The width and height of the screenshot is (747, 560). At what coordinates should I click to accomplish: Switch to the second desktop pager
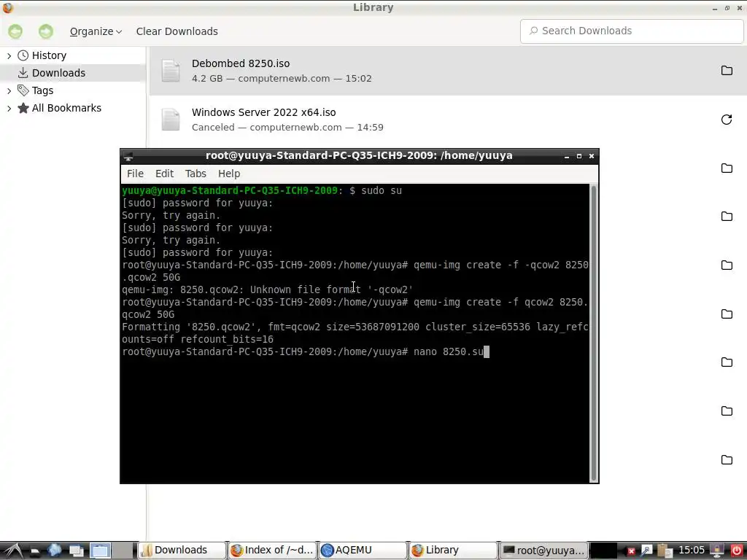tap(123, 551)
